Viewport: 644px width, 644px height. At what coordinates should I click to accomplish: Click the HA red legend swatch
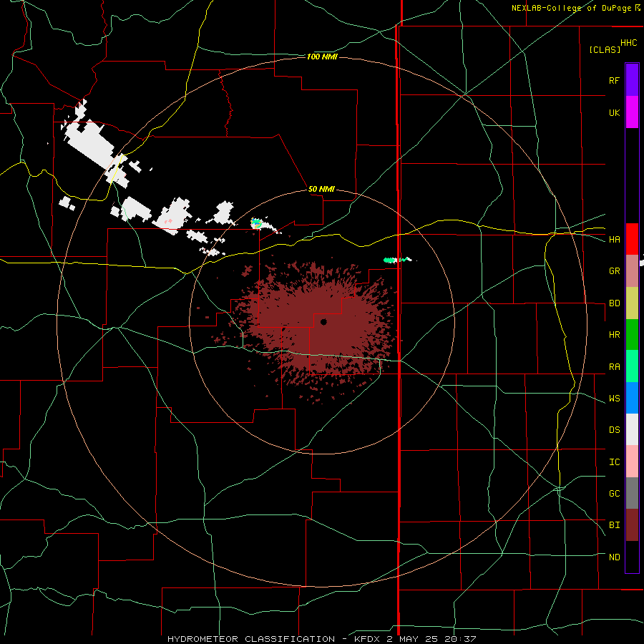click(x=632, y=239)
